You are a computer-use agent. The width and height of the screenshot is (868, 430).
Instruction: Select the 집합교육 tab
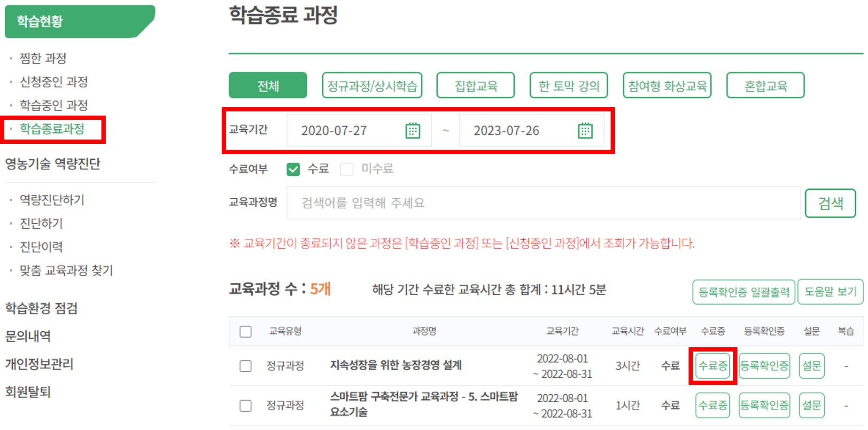[476, 86]
